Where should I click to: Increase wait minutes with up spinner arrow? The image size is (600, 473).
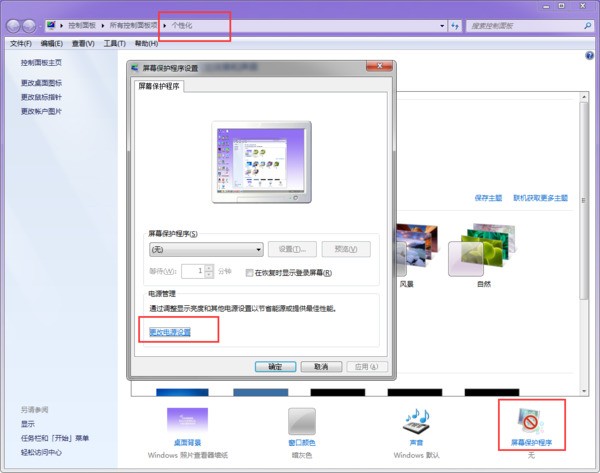point(209,268)
